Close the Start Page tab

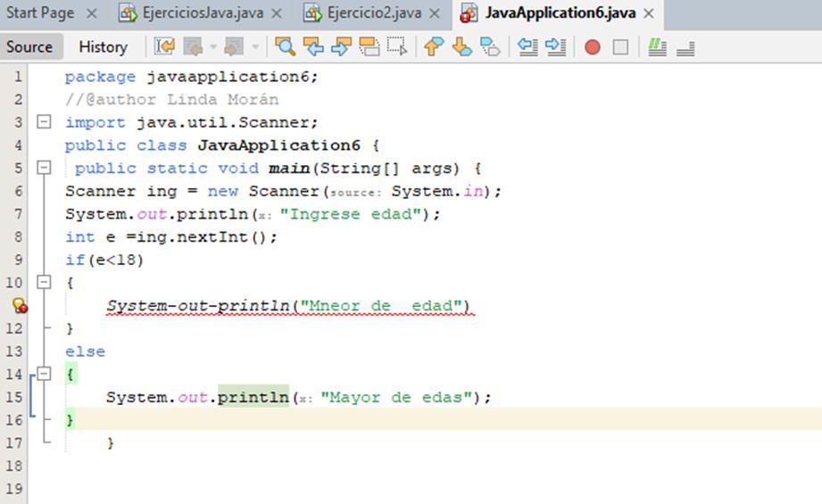92,13
